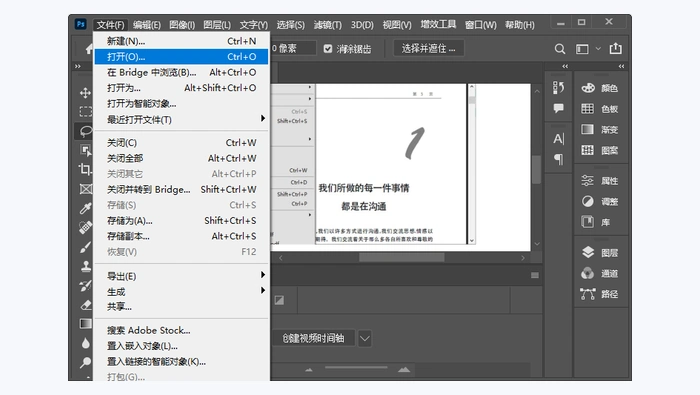The image size is (700, 395).
Task: Click the feather pixel value field
Action: click(x=293, y=48)
